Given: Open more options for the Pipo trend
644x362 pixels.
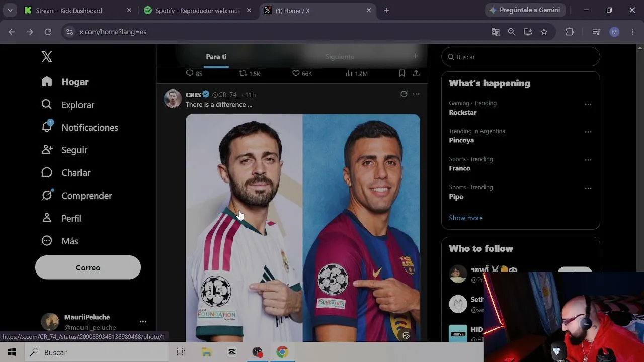Looking at the screenshot, I should coord(588,188).
